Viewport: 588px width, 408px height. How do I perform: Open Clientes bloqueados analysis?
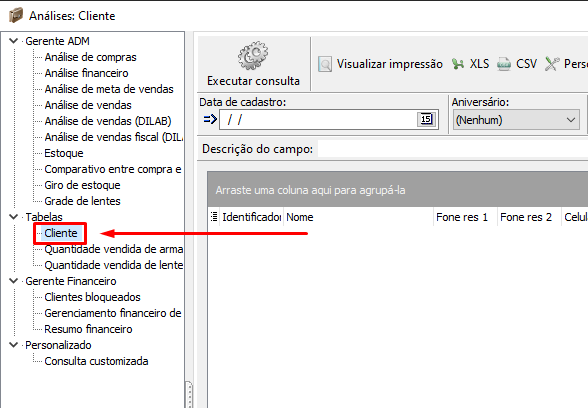92,297
